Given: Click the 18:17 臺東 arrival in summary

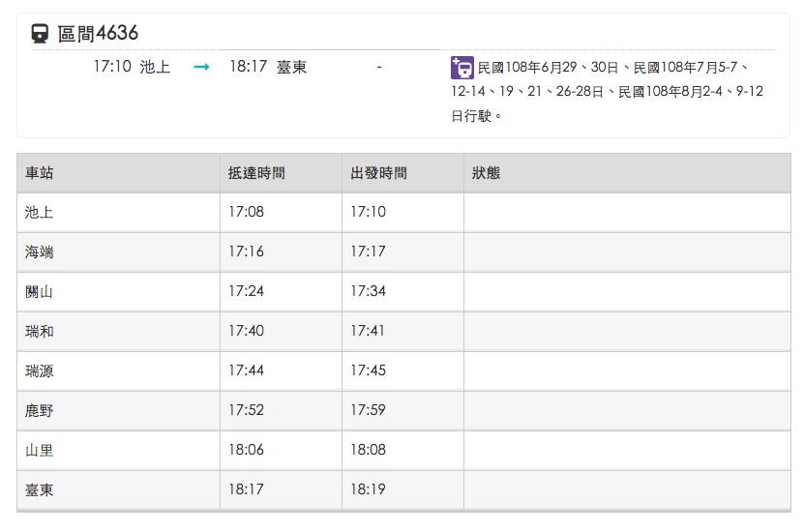Looking at the screenshot, I should pos(268,67).
